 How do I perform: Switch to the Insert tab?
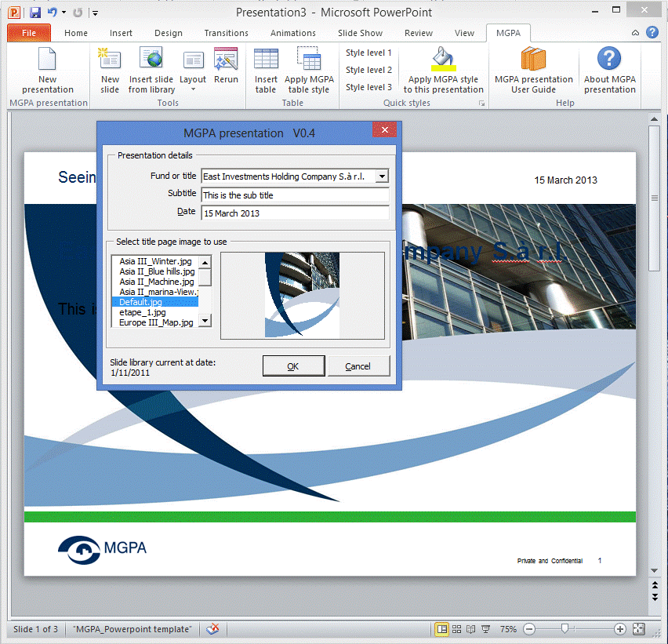pos(121,33)
